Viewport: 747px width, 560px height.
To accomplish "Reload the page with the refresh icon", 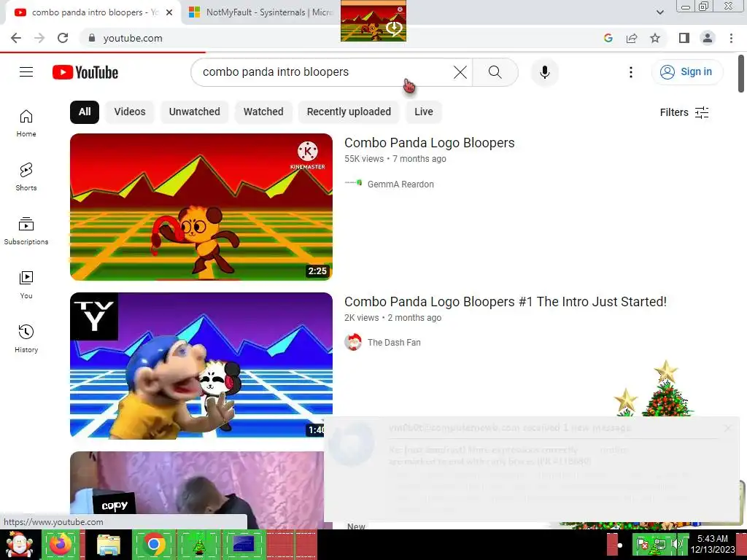I will tap(63, 38).
